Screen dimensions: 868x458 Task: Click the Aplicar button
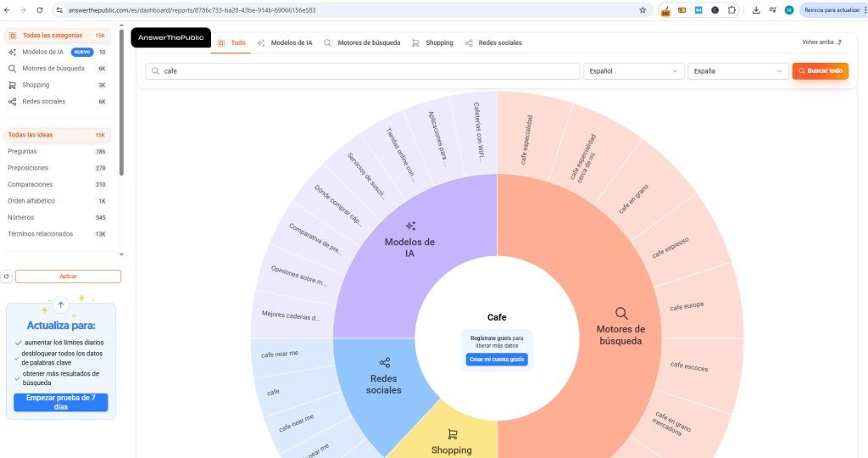[68, 276]
